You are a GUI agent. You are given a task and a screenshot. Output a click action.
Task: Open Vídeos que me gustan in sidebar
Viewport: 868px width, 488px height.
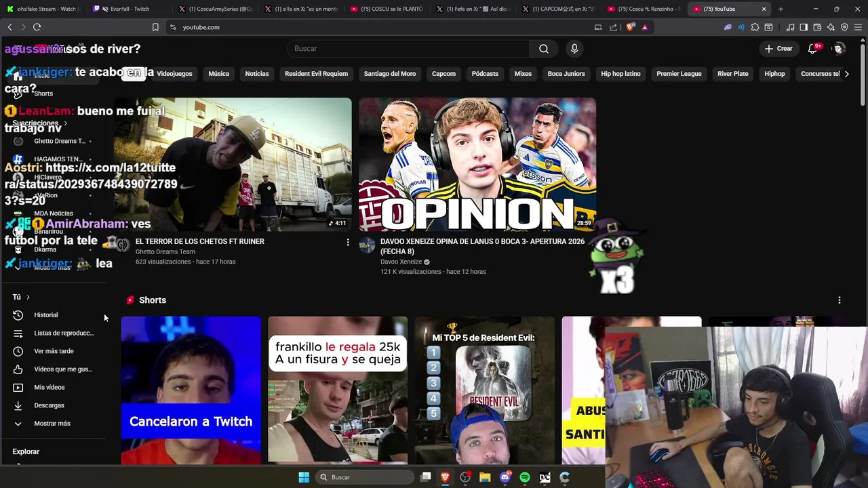click(x=53, y=369)
